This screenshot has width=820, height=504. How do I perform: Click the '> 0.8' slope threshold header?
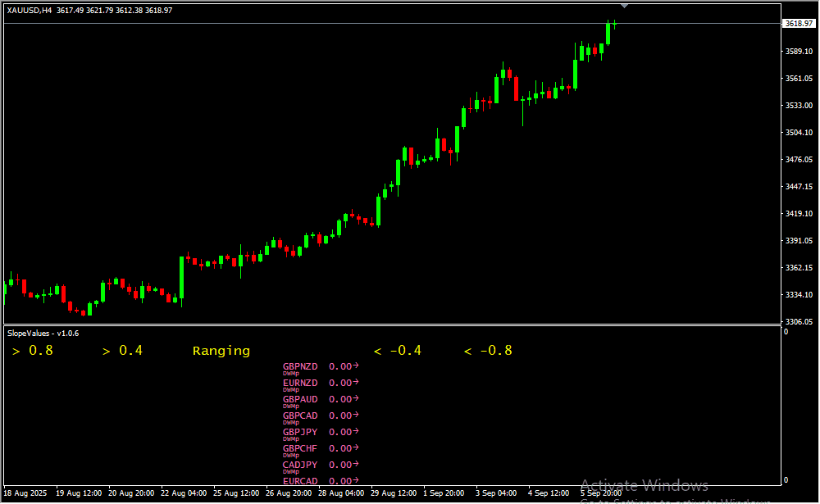[33, 351]
